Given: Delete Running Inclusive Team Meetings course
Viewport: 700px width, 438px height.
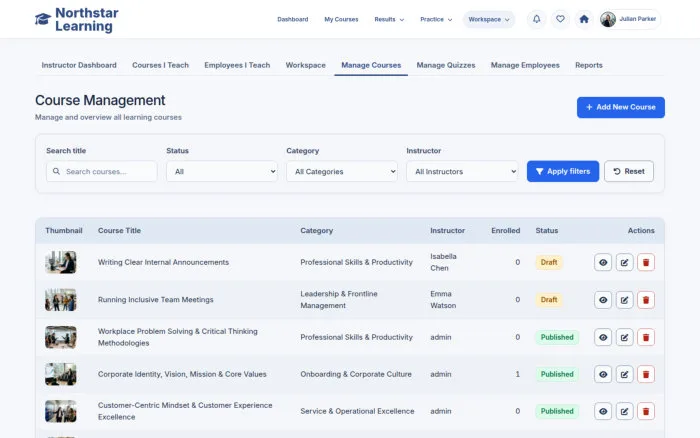Looking at the screenshot, I should 646,300.
